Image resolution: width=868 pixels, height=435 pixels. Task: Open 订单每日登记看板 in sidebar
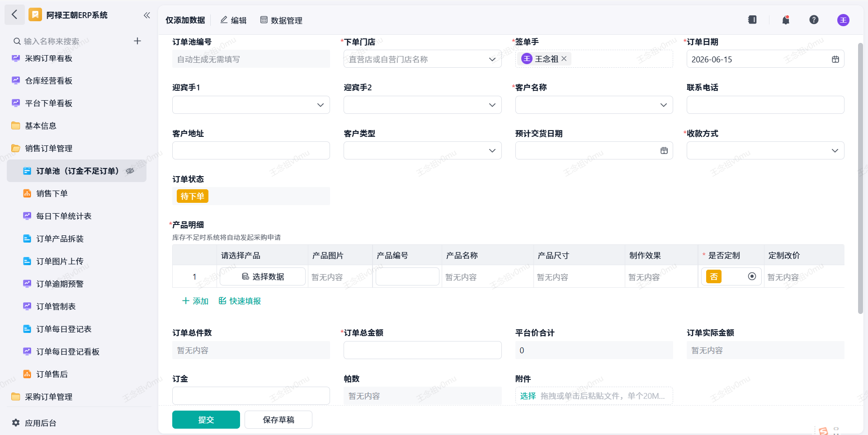(x=68, y=351)
